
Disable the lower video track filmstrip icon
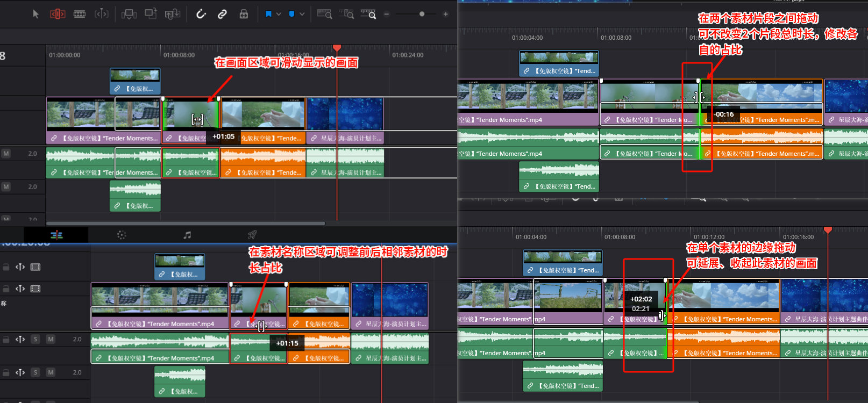tap(35, 289)
